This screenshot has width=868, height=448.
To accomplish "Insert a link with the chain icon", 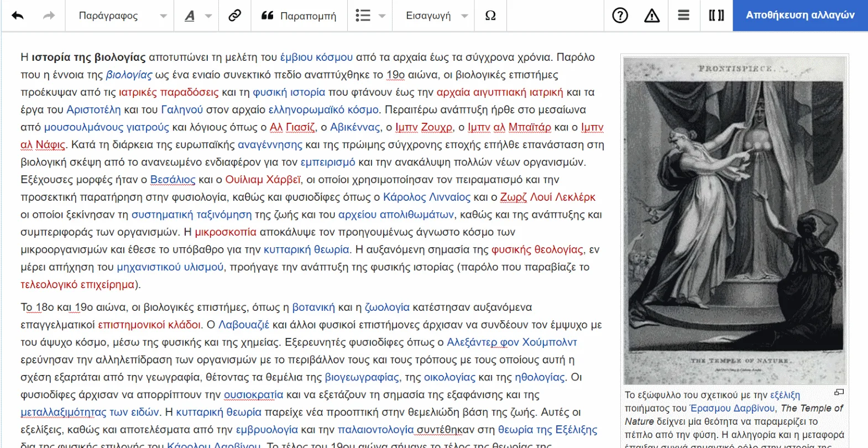I will (x=234, y=15).
